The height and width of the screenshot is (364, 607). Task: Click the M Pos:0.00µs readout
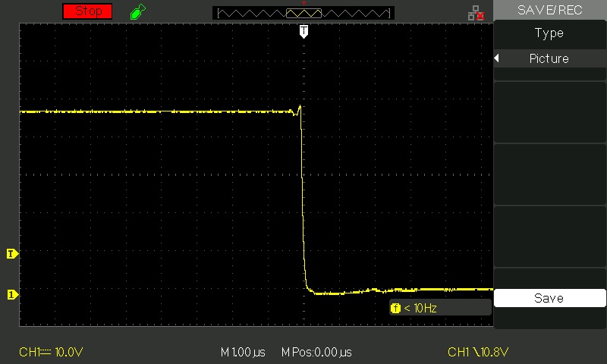click(316, 353)
